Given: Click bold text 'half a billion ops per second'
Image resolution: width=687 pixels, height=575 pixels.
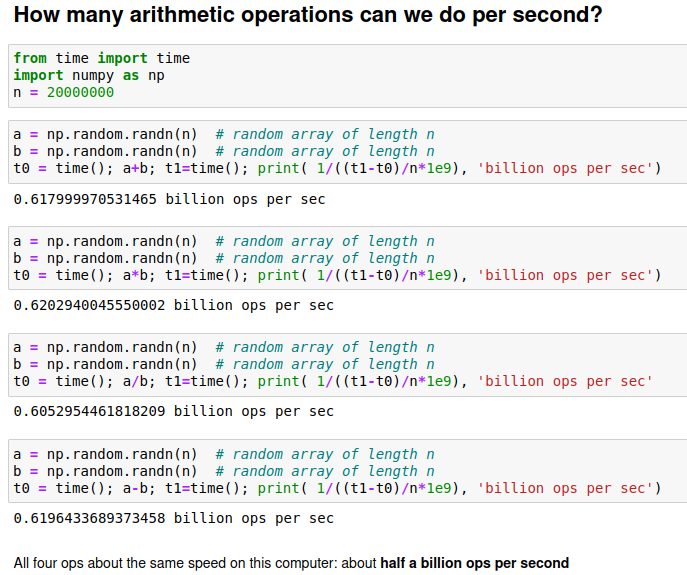Looking at the screenshot, I should click(x=474, y=563).
